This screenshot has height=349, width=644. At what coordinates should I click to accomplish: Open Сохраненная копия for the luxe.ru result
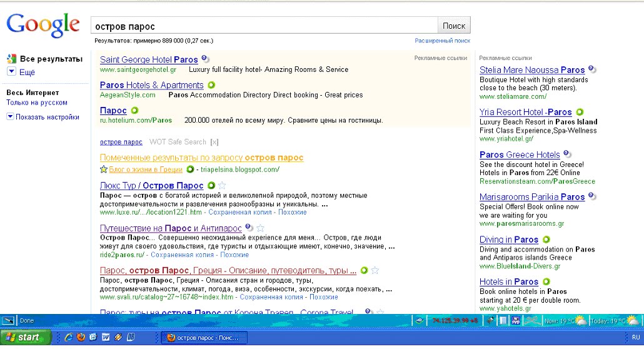click(x=240, y=212)
